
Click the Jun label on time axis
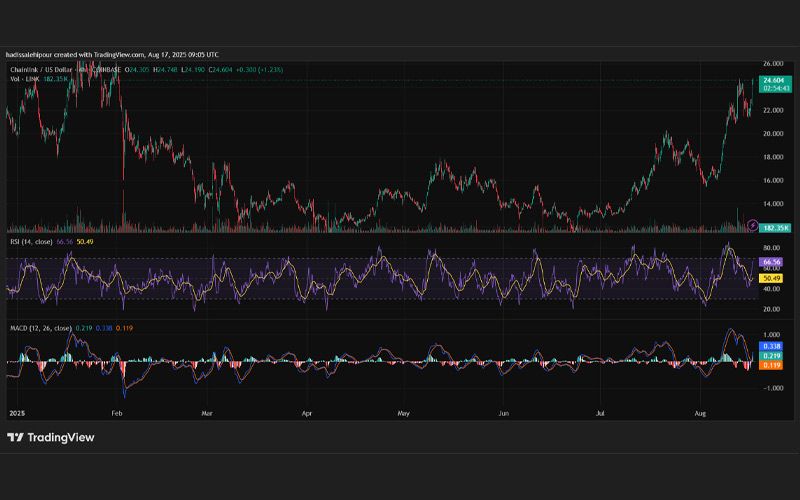click(x=504, y=413)
